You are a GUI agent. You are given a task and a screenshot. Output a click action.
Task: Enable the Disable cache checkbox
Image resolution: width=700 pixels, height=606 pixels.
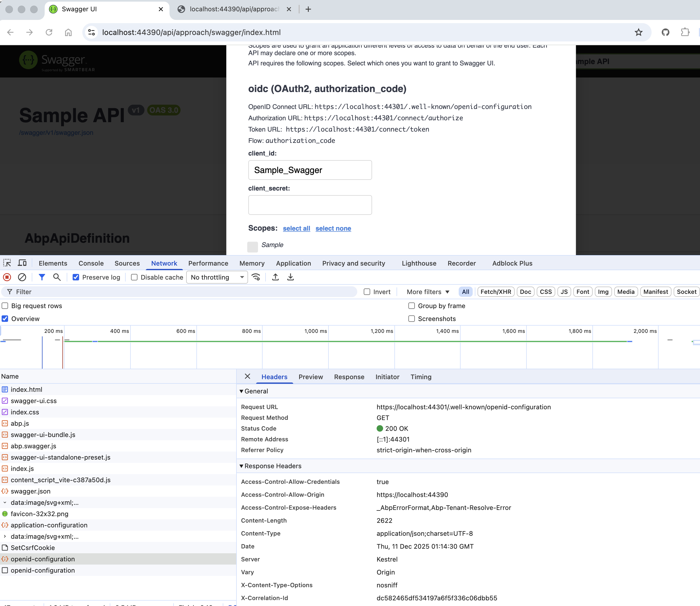pos(134,277)
